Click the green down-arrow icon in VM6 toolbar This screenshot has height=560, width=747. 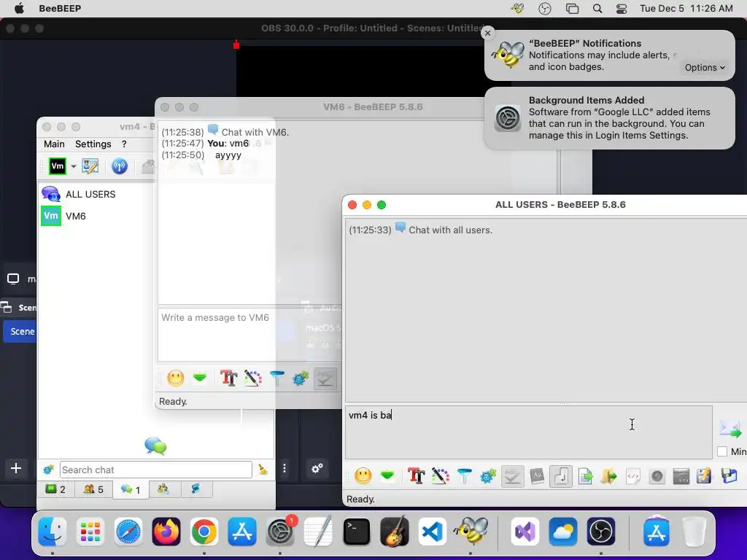point(200,378)
